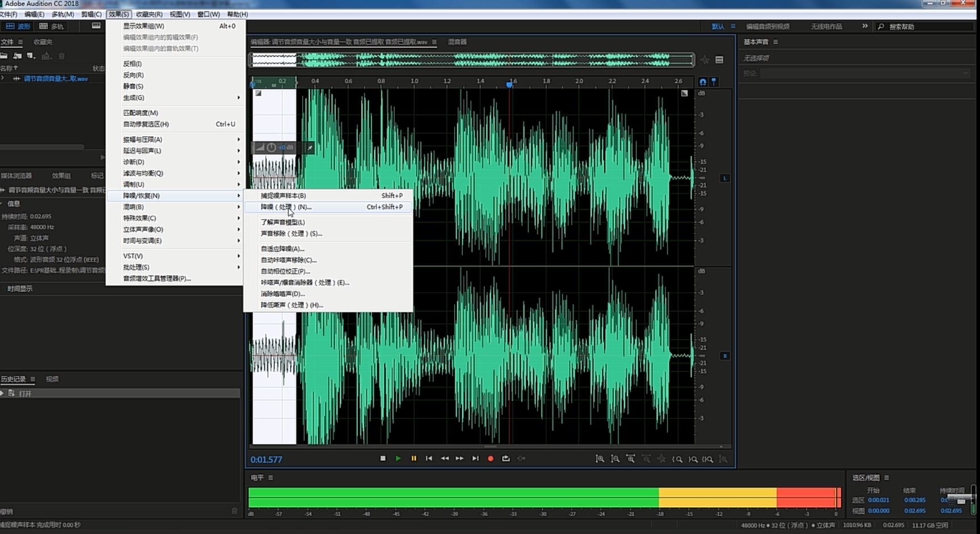980x534 pixels.
Task: Toggle the snapping magnet icon
Action: [703, 82]
